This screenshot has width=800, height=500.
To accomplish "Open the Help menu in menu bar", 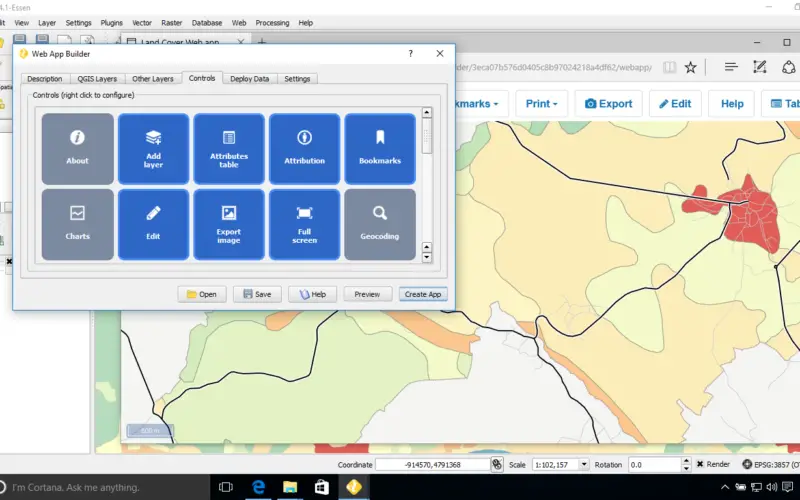I will [306, 23].
